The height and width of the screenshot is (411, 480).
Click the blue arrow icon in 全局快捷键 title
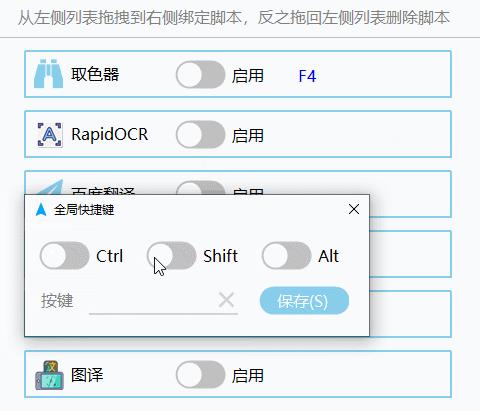[x=41, y=210]
